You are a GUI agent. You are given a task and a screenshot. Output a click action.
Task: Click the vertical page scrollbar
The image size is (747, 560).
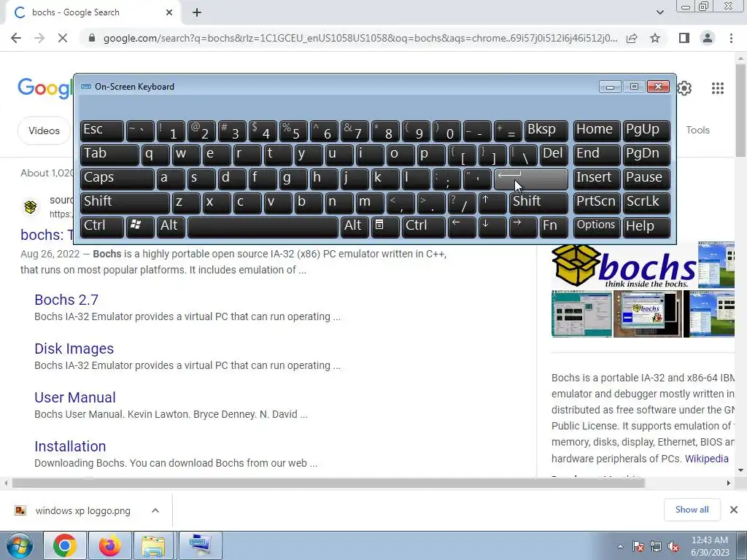click(740, 109)
